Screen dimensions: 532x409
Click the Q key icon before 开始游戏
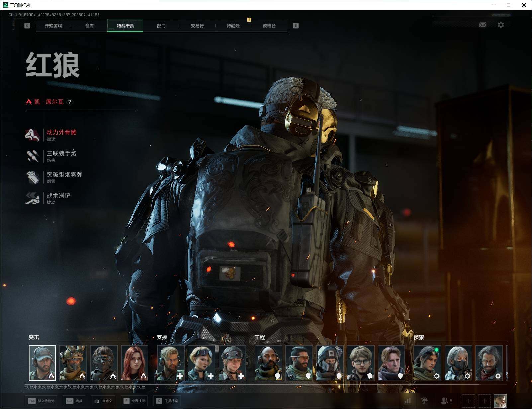tap(27, 26)
